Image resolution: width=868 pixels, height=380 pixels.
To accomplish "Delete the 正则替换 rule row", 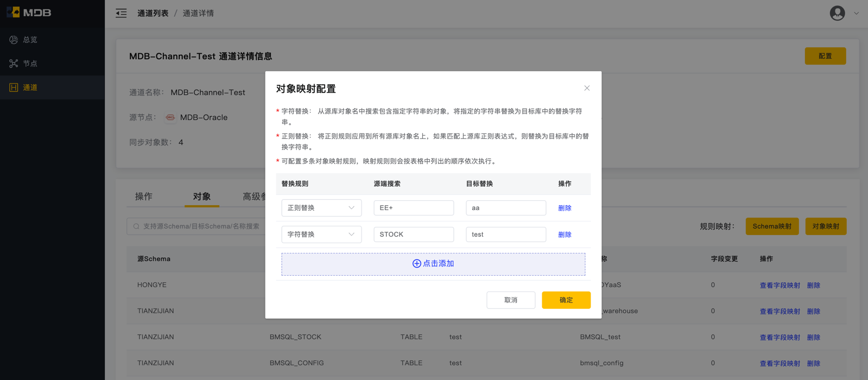I will (x=565, y=208).
